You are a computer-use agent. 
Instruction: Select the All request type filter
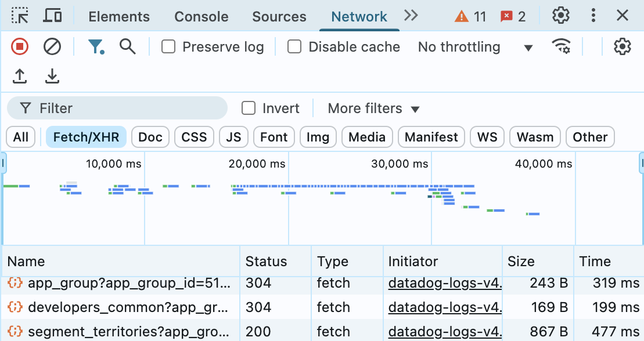point(20,137)
